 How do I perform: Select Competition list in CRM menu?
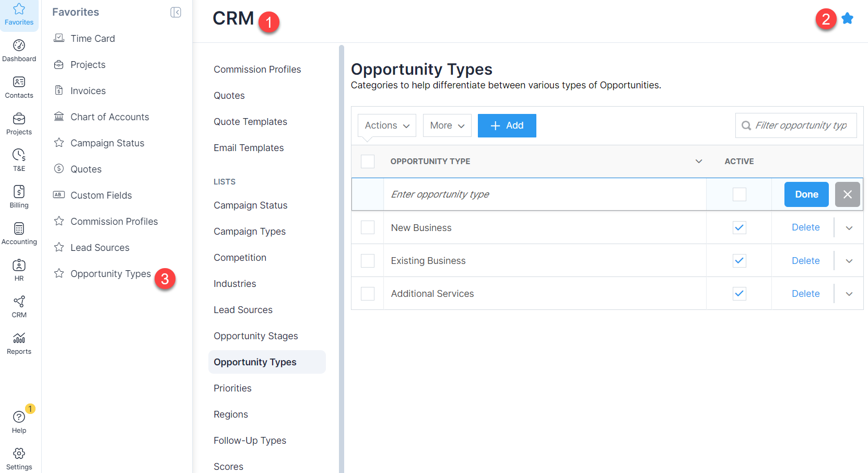[x=240, y=258]
